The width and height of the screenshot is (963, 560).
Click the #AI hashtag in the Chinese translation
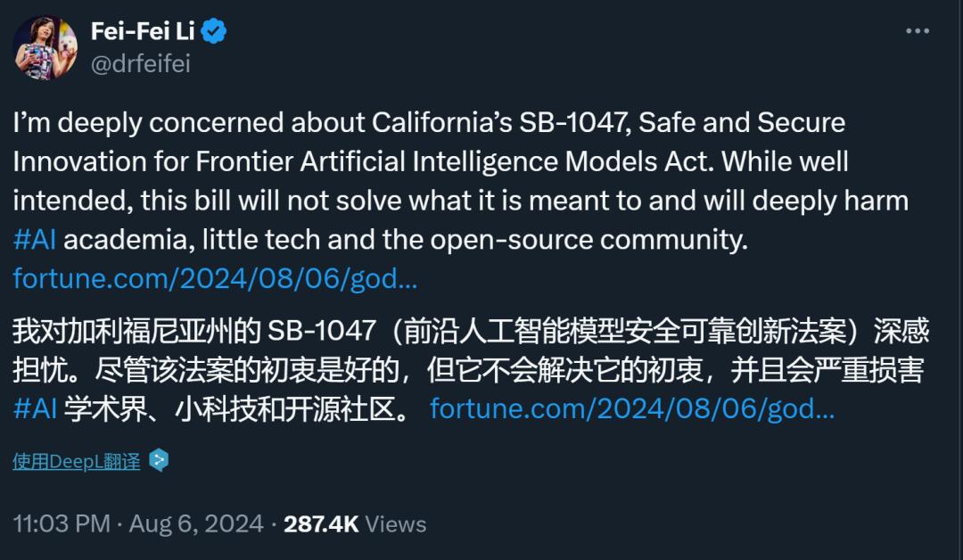[35, 409]
